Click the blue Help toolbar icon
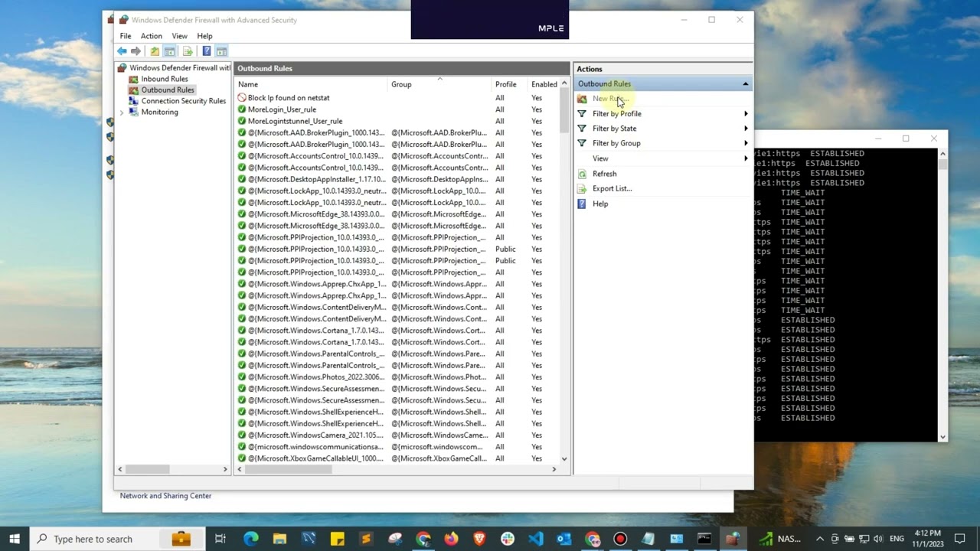This screenshot has height=551, width=980. coord(206,51)
